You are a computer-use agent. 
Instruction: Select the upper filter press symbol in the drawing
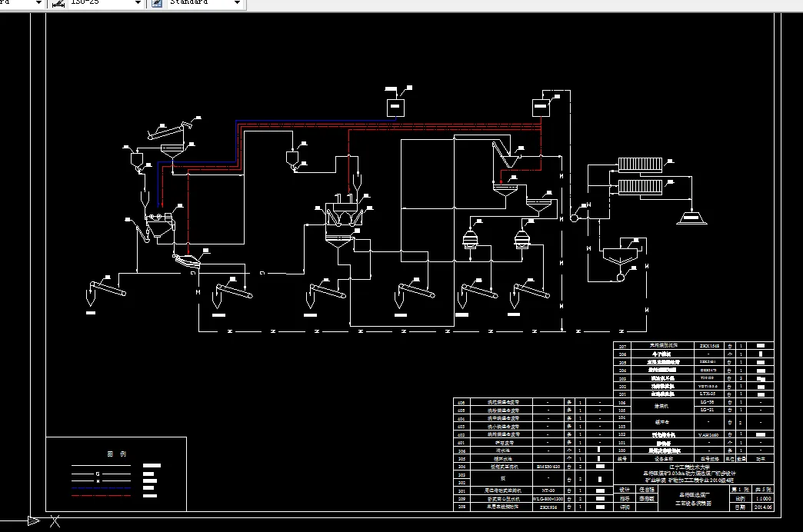(x=640, y=164)
